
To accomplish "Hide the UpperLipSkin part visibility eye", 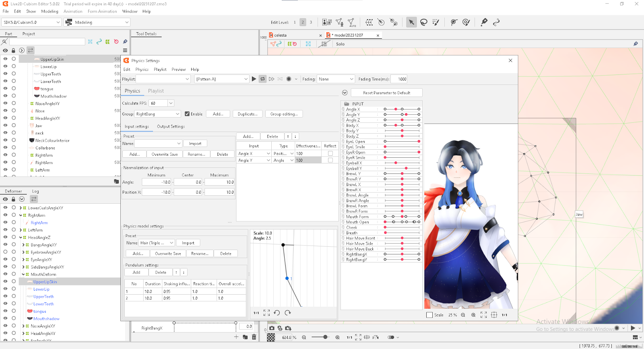I will tap(5, 59).
